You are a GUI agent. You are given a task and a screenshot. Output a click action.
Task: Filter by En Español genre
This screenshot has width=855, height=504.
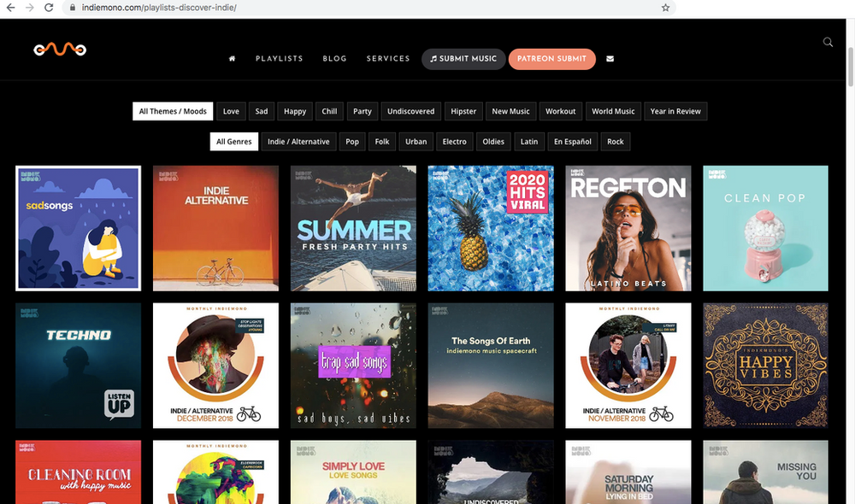coord(573,142)
